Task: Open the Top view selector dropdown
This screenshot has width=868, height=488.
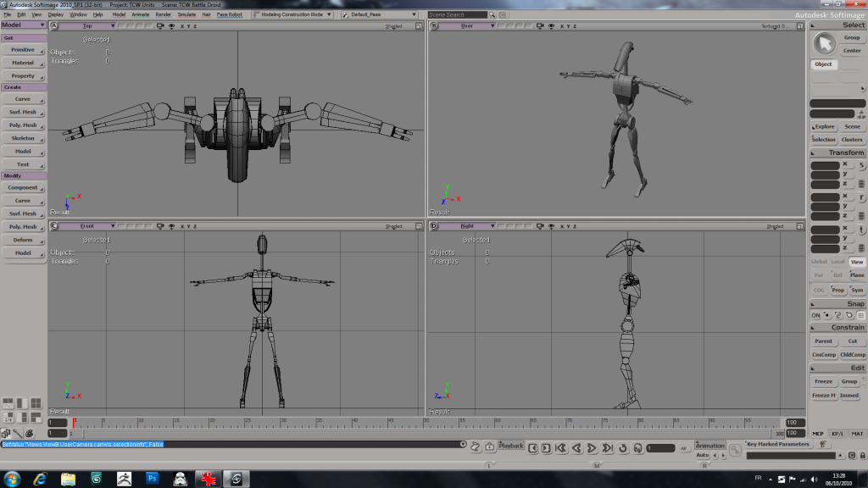Action: [87, 26]
